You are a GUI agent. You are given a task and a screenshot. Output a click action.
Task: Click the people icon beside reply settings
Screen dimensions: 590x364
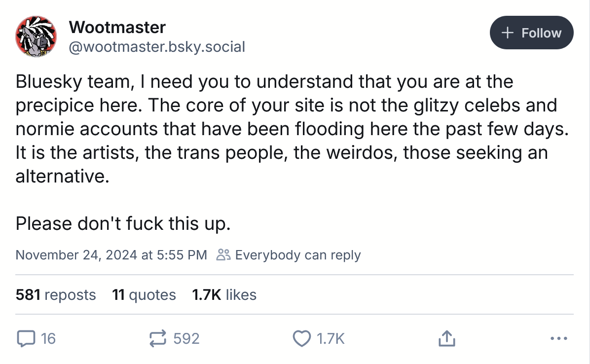tap(223, 255)
